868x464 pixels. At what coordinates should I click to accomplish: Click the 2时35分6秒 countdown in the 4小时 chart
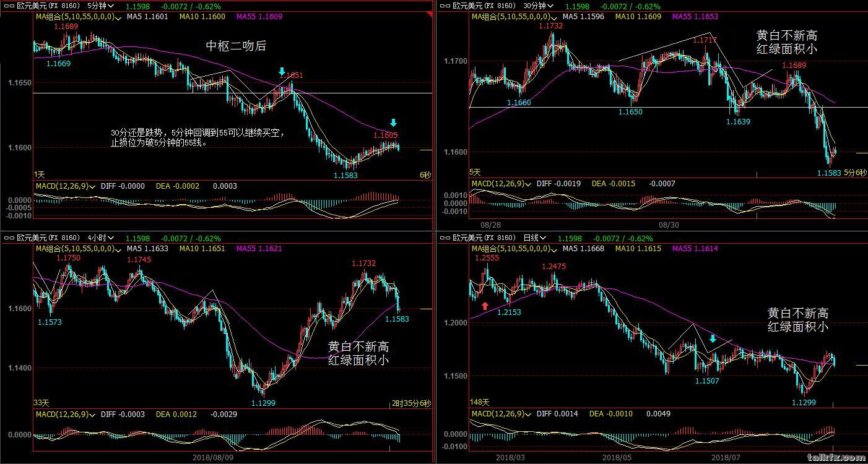411,403
